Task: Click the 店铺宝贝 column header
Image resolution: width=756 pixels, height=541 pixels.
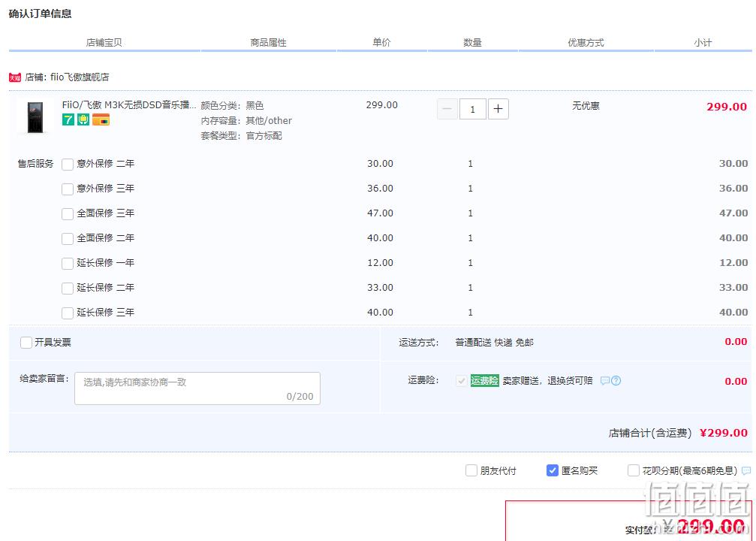Action: 104,43
